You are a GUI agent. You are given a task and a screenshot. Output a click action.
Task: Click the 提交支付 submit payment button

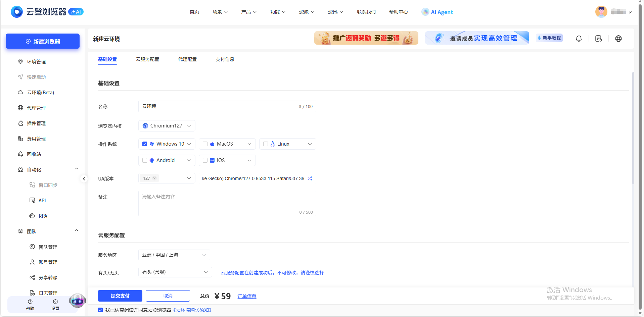120,296
